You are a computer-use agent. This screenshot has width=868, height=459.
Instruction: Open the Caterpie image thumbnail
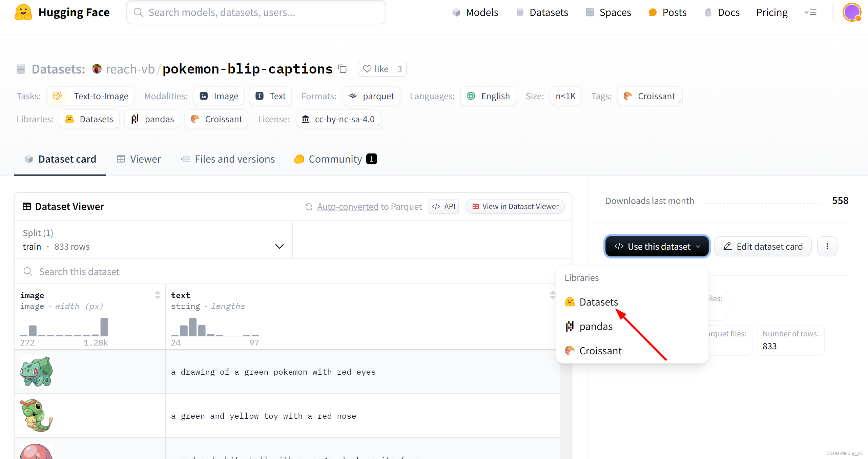click(x=36, y=415)
